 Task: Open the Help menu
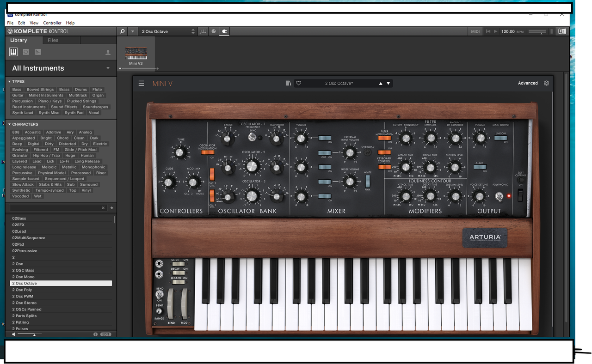click(70, 23)
